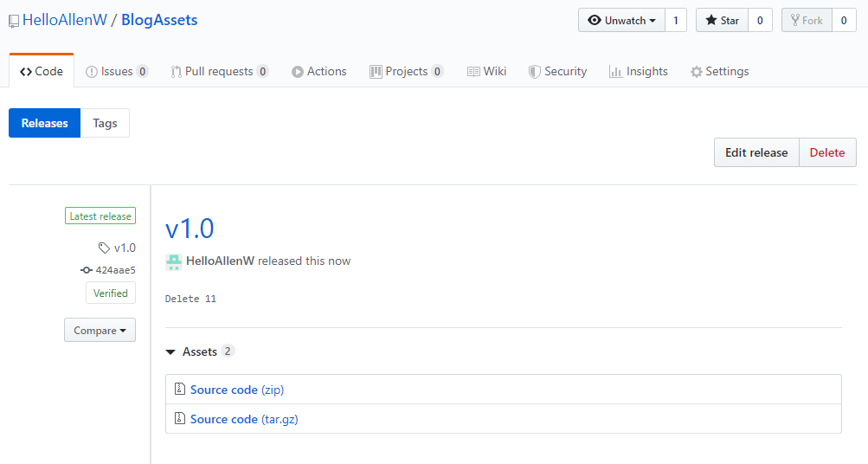Open the Unwatch notifications dropdown
Image resolution: width=868 pixels, height=464 pixels.
click(621, 21)
